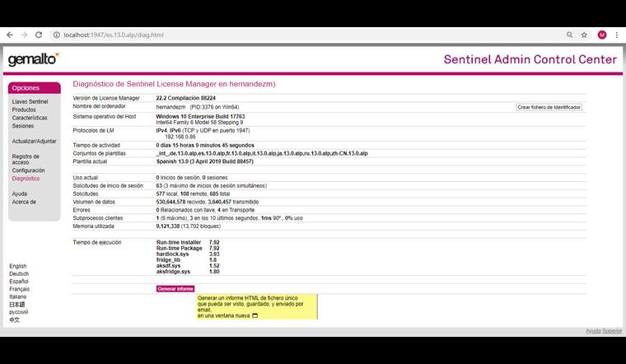Open Registro de acceso

coord(26,159)
